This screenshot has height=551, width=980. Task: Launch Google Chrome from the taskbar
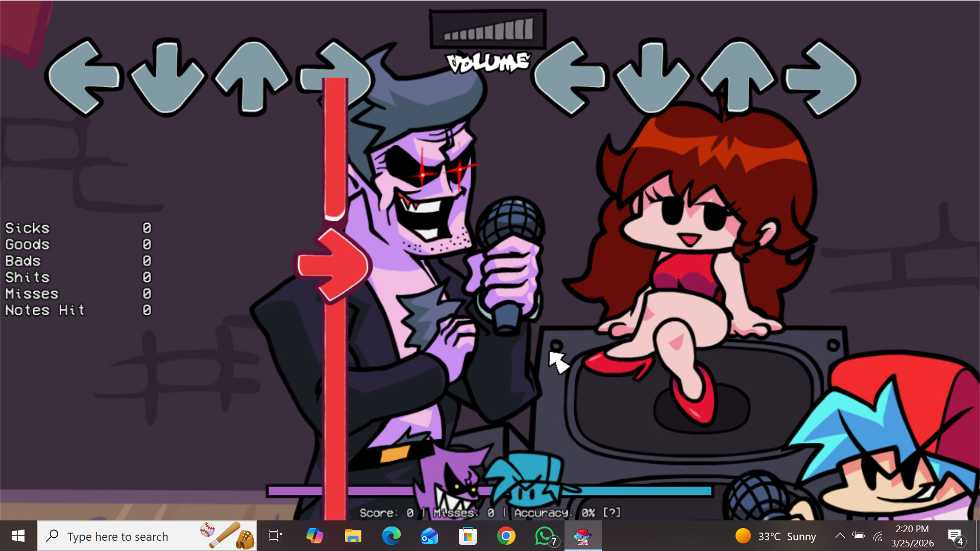pos(506,536)
